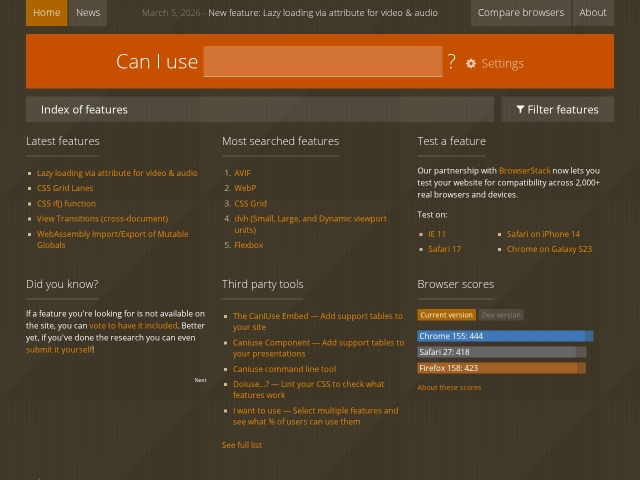Click the Chrome 155 score bar
640x480 pixels.
pyautogui.click(x=505, y=336)
